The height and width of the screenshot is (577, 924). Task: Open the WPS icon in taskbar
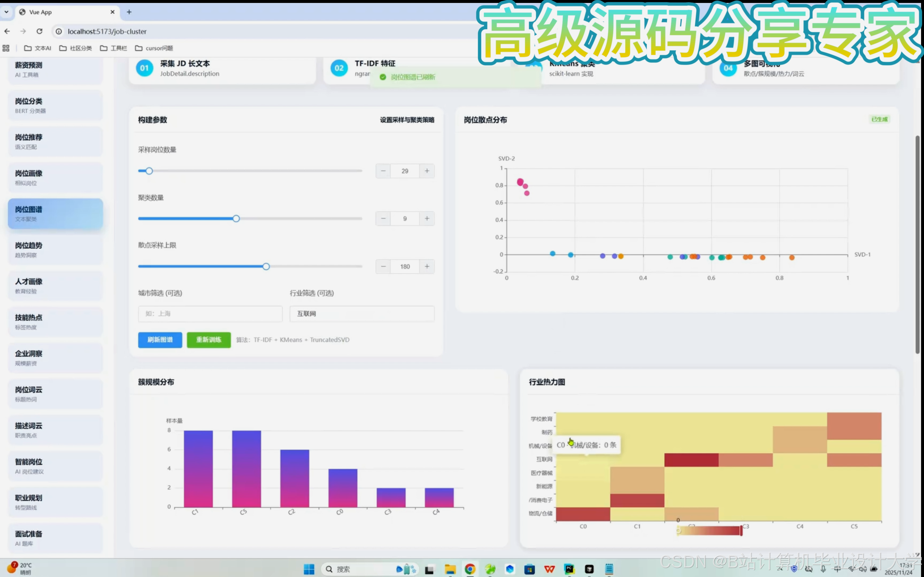(549, 569)
